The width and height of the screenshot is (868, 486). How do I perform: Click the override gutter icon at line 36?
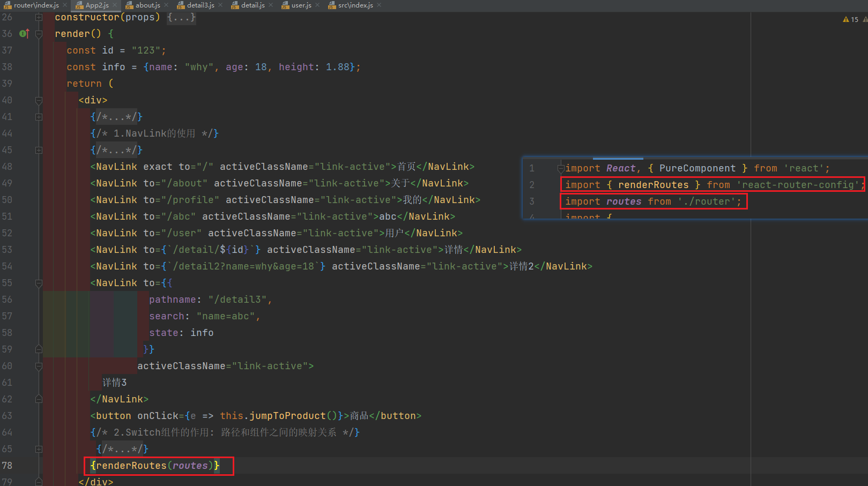[x=24, y=34]
